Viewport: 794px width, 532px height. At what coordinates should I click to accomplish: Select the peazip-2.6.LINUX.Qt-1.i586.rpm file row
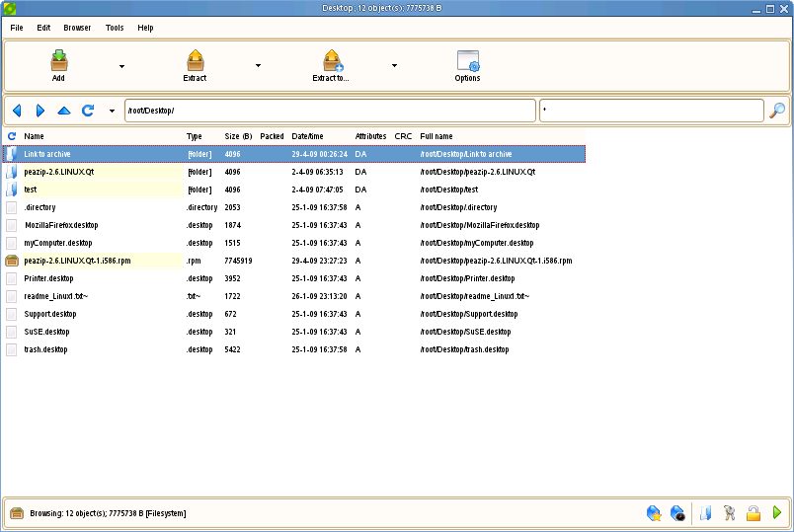tap(77, 261)
